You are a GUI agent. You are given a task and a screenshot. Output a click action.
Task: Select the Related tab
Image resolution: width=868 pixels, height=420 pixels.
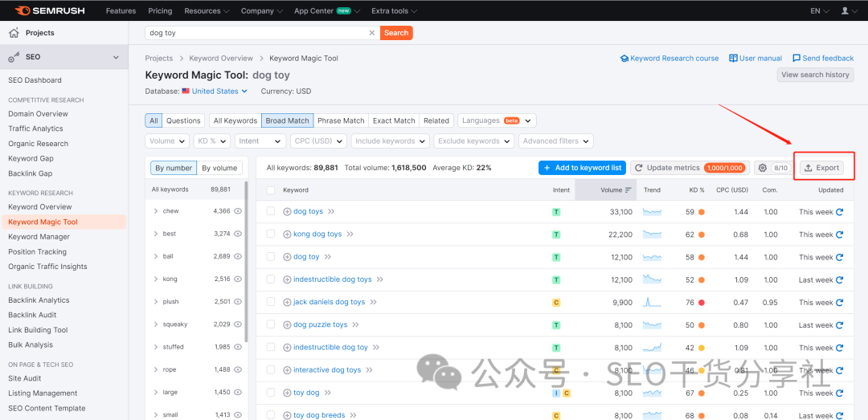(x=436, y=120)
